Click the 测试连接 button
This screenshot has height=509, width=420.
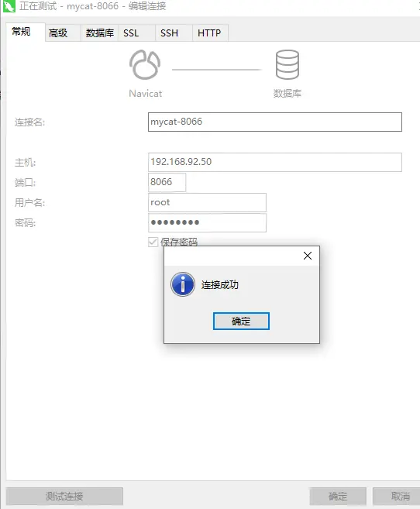tap(64, 496)
